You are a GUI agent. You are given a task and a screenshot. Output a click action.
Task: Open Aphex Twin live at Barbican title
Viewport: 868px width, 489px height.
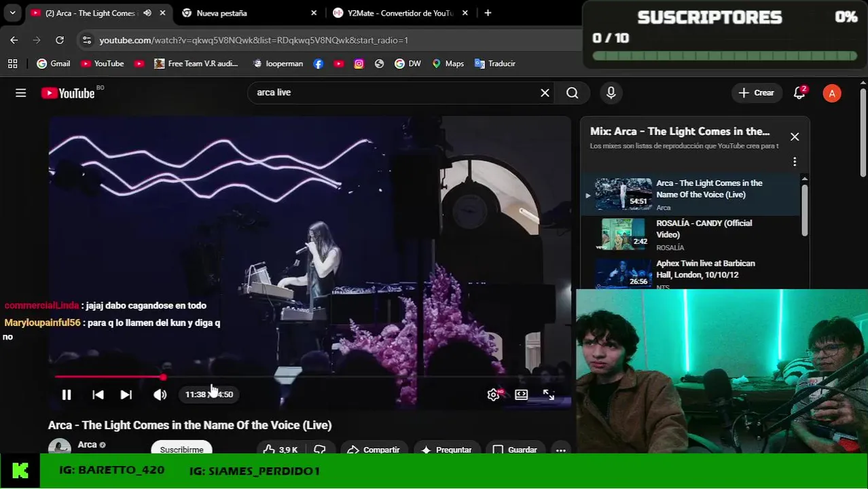(x=706, y=269)
